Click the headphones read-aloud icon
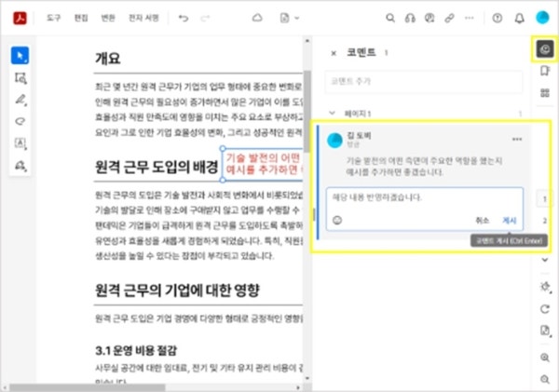 (x=410, y=18)
